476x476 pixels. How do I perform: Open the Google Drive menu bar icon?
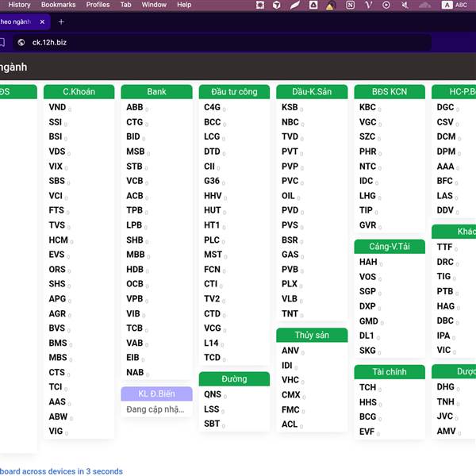pyautogui.click(x=313, y=5)
